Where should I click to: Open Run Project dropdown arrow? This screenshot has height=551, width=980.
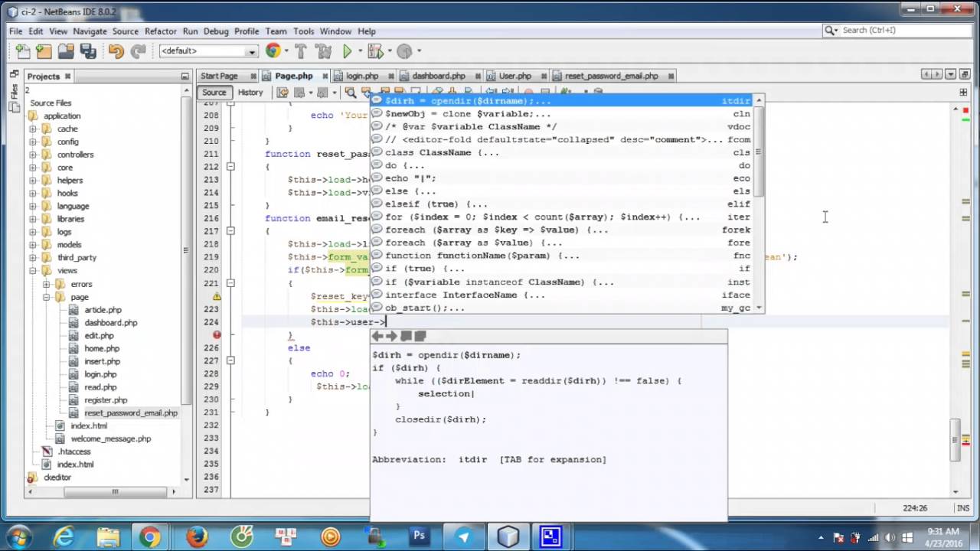pyautogui.click(x=360, y=51)
